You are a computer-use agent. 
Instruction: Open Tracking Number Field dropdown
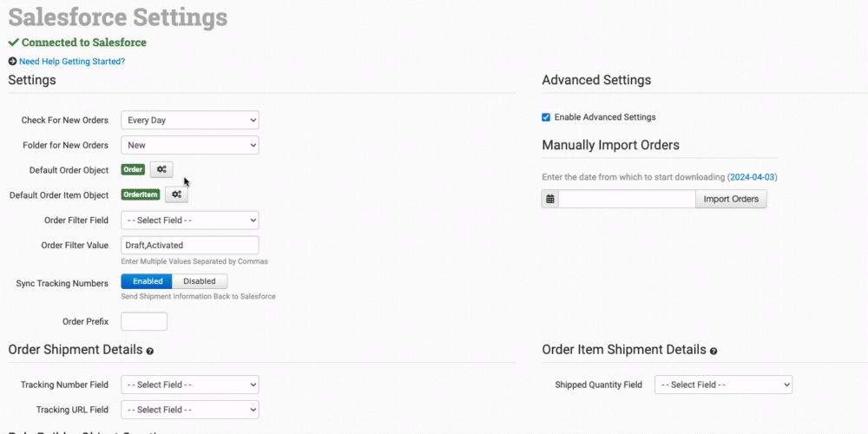pos(189,385)
